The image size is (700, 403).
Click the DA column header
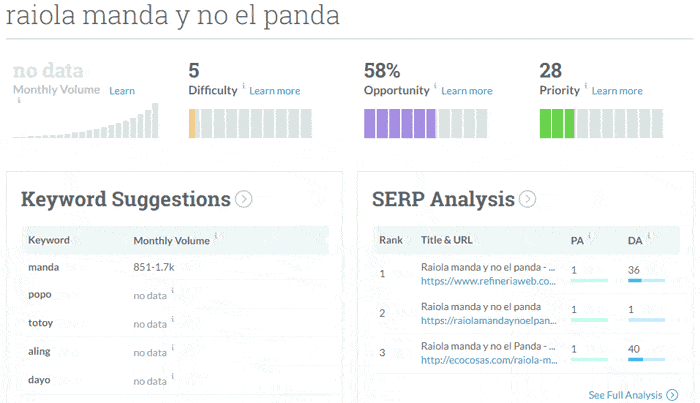coord(635,241)
